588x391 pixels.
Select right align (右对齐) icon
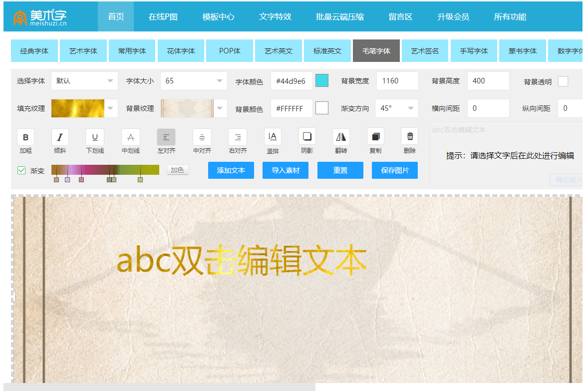tap(238, 137)
